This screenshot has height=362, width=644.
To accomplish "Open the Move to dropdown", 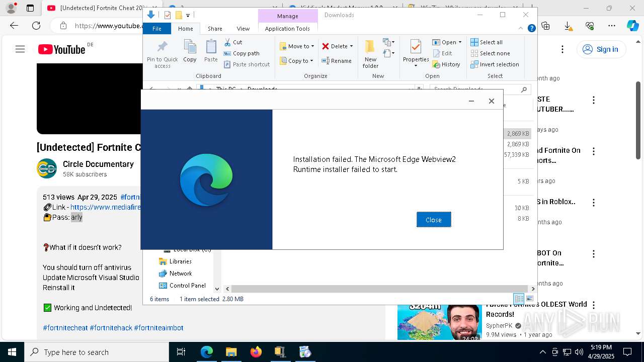I will point(297,46).
